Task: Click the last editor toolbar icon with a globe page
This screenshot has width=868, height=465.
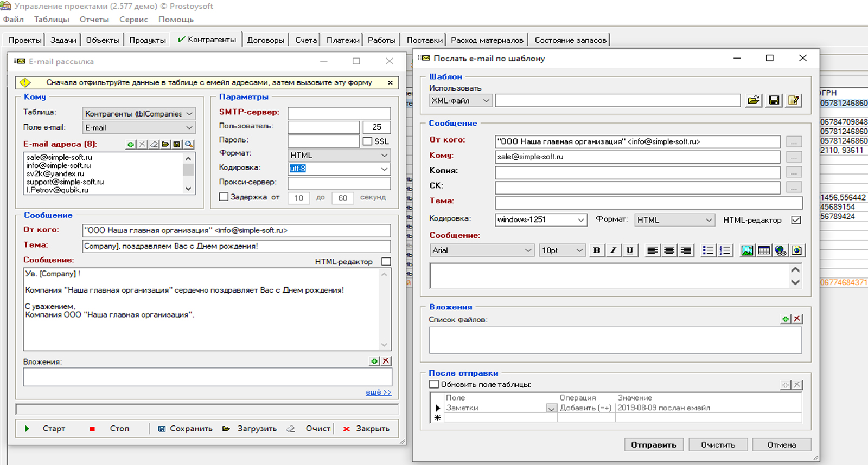Action: pos(797,250)
